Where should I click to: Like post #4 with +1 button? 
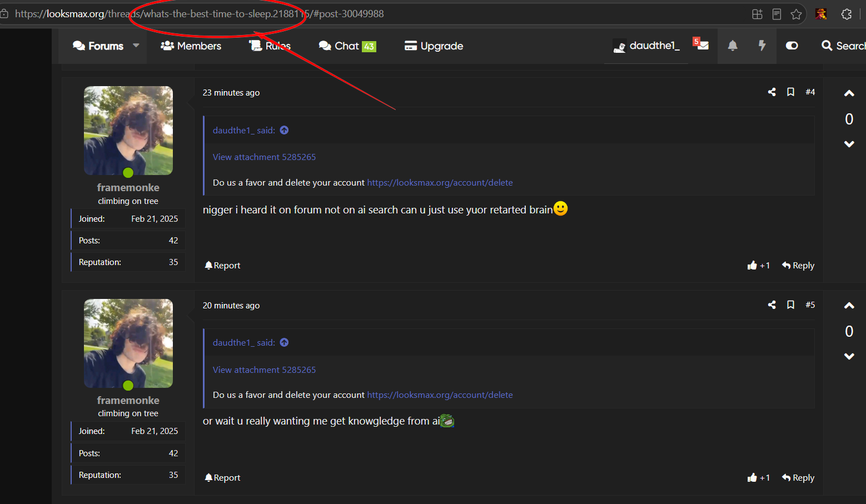[x=759, y=266]
